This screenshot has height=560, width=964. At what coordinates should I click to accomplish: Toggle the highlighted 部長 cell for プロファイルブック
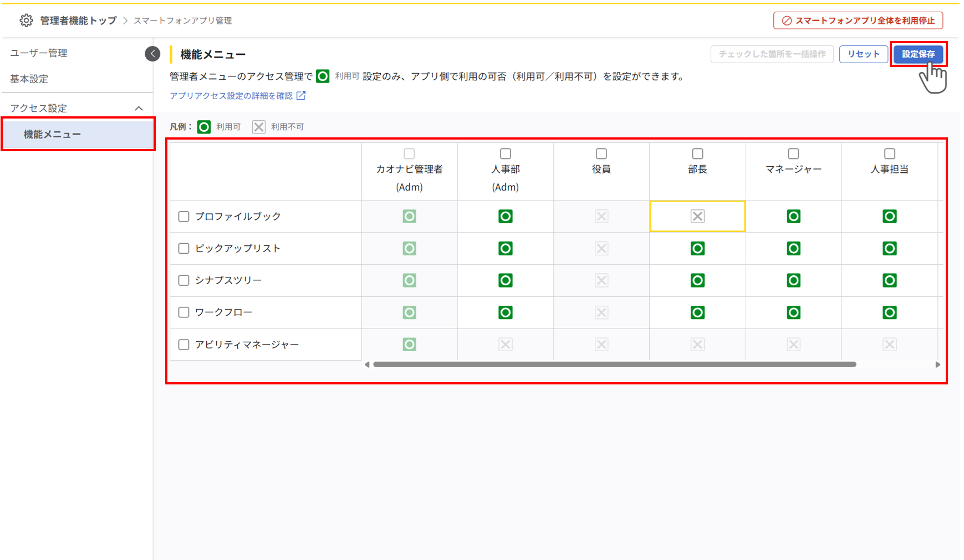697,216
